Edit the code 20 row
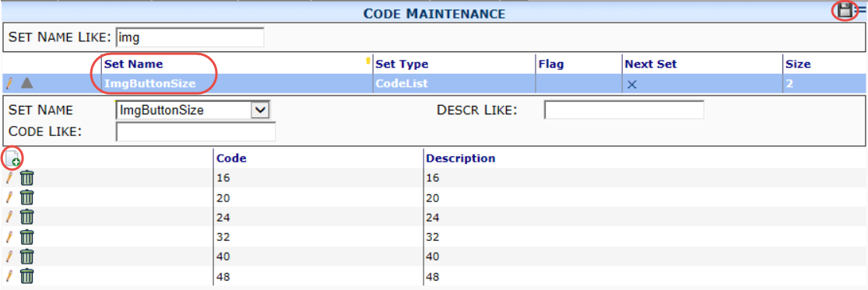Screen dimensions: 868x290 pos(9,197)
